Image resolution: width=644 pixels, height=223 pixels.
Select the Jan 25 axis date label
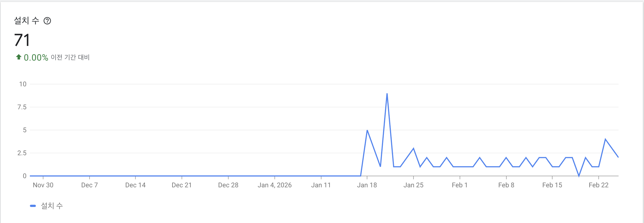413,185
